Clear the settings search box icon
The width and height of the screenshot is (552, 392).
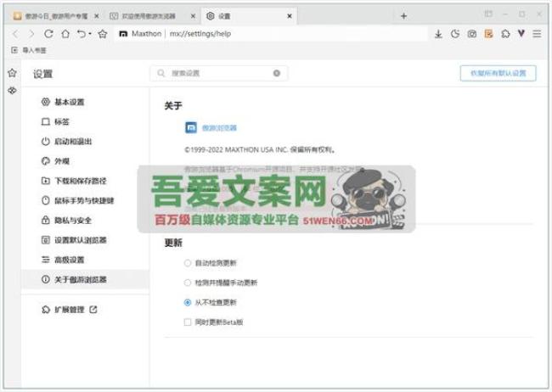[277, 74]
